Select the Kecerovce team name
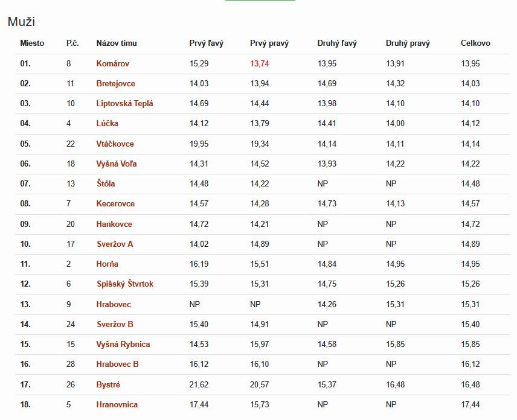The image size is (517, 420). (115, 203)
